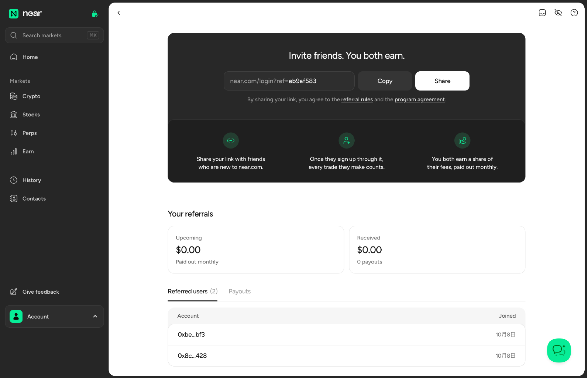The image size is (588, 378).
Task: Go back with the left chevron
Action: tap(119, 13)
